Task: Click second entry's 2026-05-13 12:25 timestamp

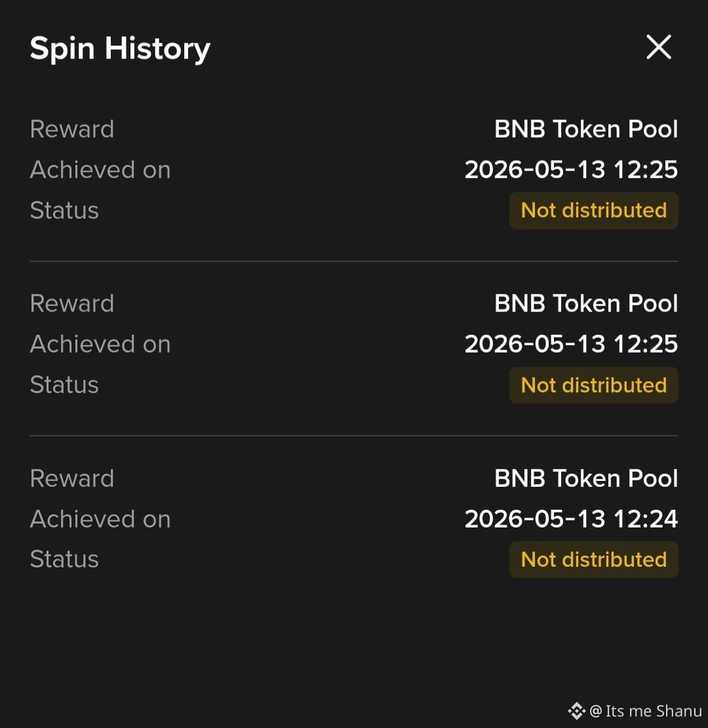Action: pyautogui.click(x=571, y=344)
